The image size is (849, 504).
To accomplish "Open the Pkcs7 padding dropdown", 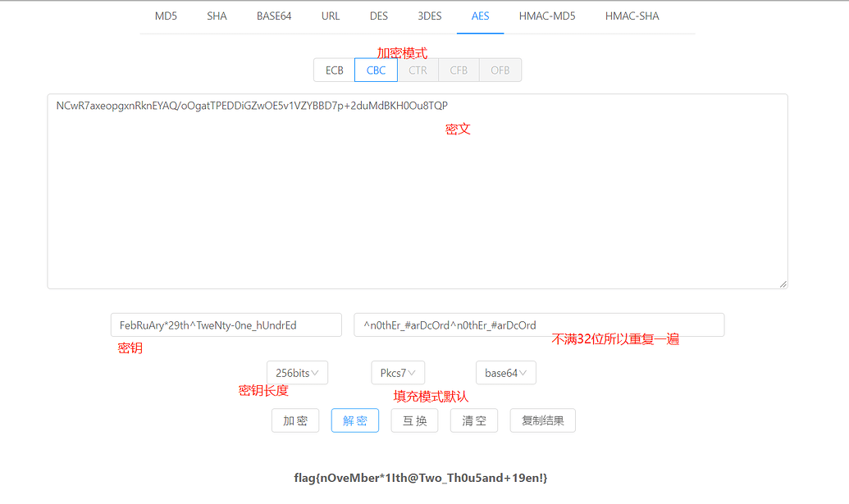I will (x=398, y=373).
